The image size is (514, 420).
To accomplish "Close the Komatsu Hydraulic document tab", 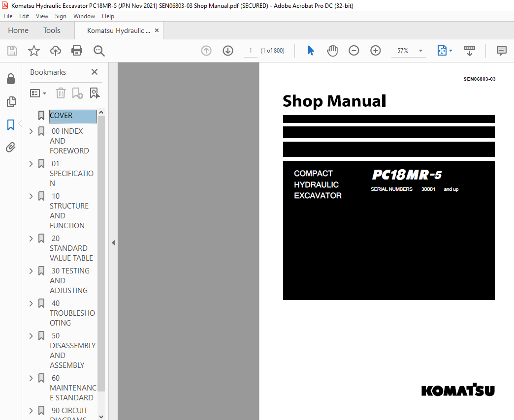I will pos(157,30).
